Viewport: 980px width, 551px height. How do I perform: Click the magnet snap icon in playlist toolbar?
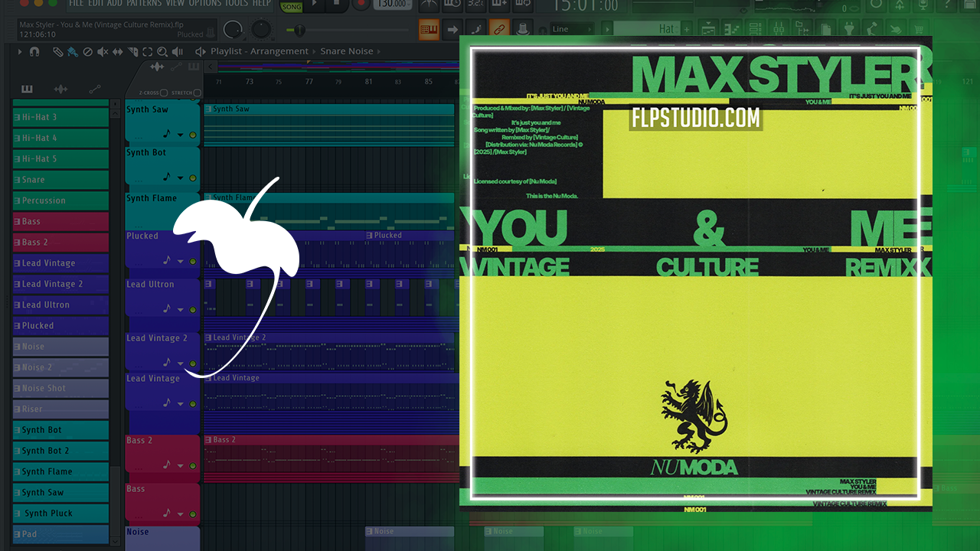tap(34, 52)
